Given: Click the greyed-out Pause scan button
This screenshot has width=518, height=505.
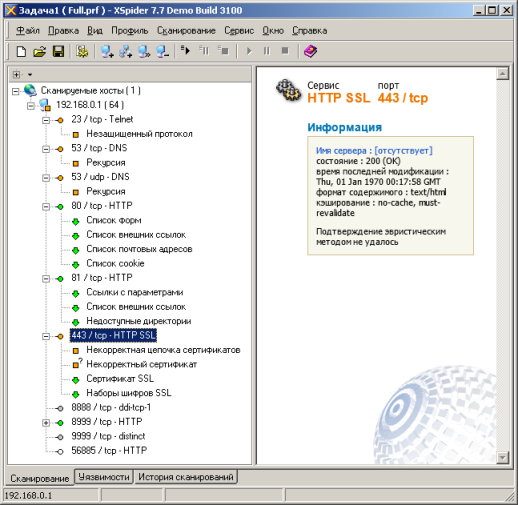Looking at the screenshot, I should pyautogui.click(x=267, y=51).
